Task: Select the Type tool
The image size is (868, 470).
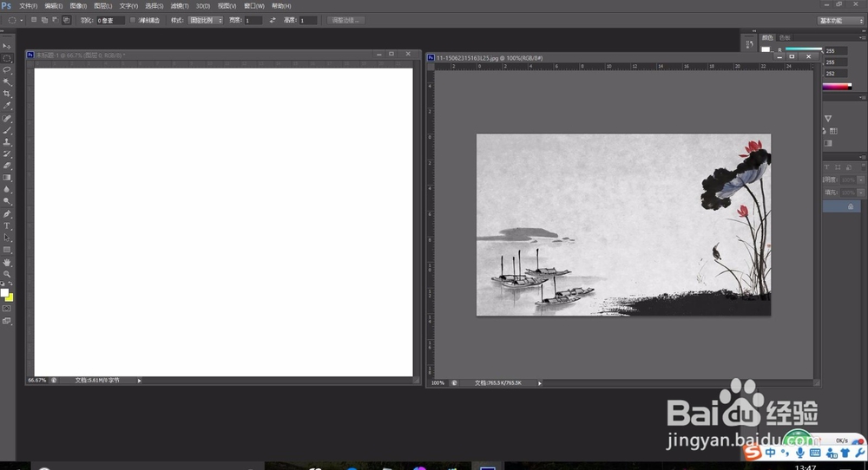Action: click(x=7, y=225)
